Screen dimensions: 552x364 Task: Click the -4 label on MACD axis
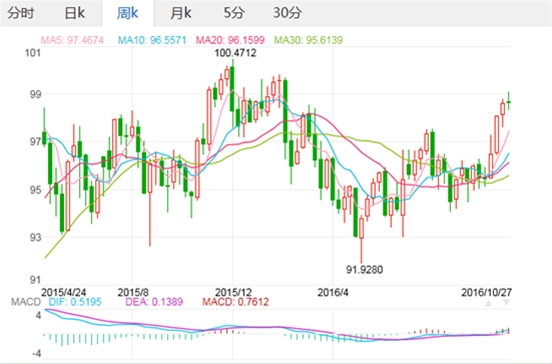pos(37,353)
